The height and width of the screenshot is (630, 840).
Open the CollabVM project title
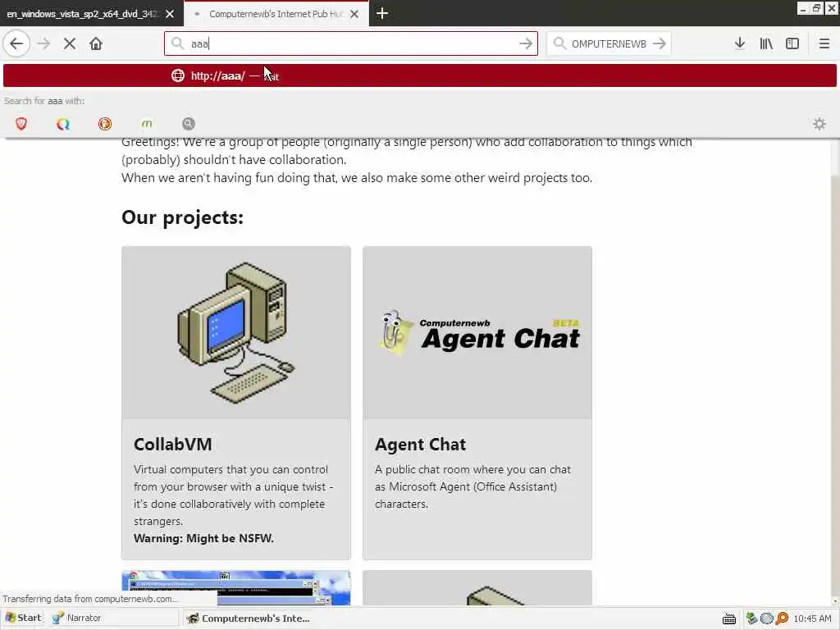pos(172,444)
